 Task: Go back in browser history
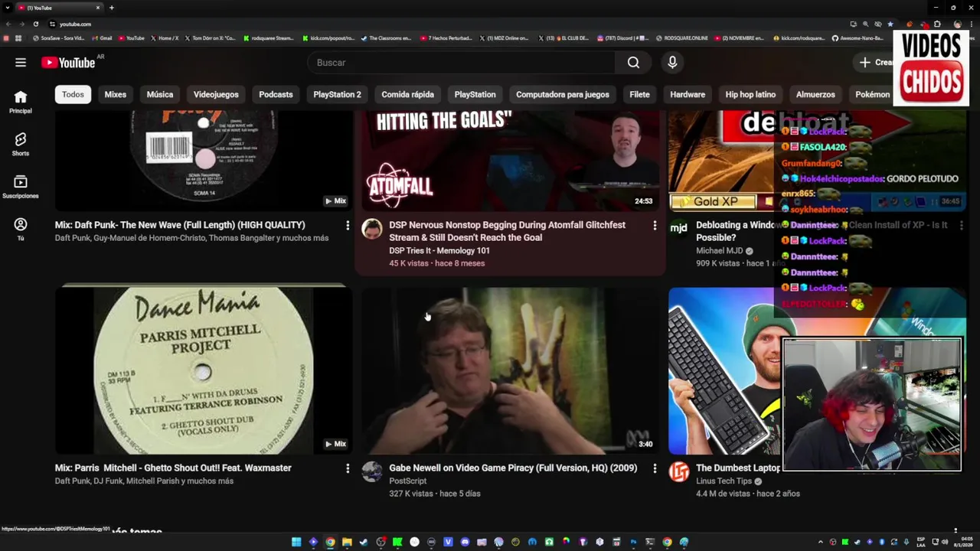point(8,24)
